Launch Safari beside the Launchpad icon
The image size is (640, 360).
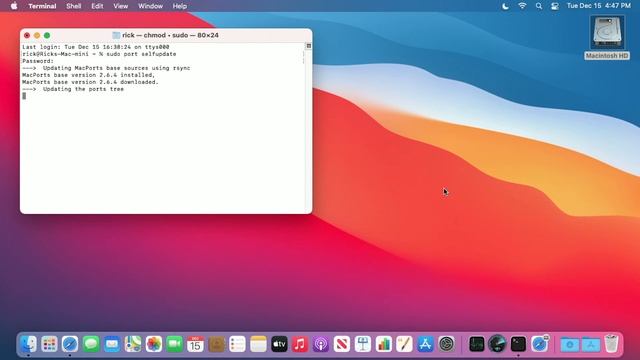coord(70,344)
